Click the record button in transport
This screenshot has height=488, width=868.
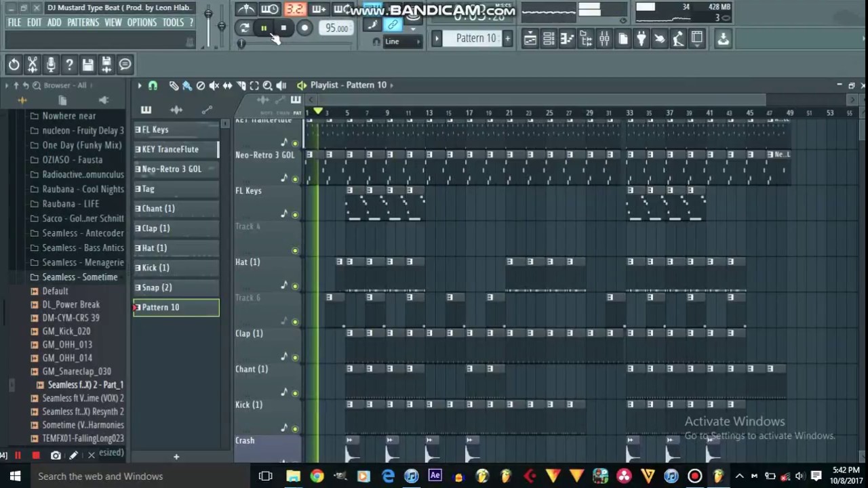tap(304, 28)
